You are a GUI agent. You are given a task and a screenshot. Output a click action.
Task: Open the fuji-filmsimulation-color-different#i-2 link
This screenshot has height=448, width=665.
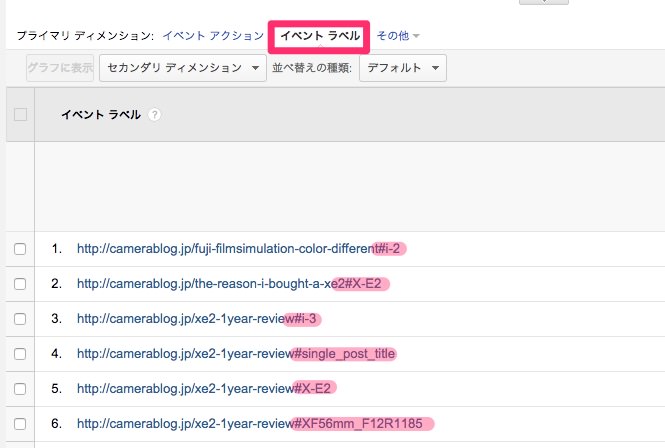pos(238,249)
